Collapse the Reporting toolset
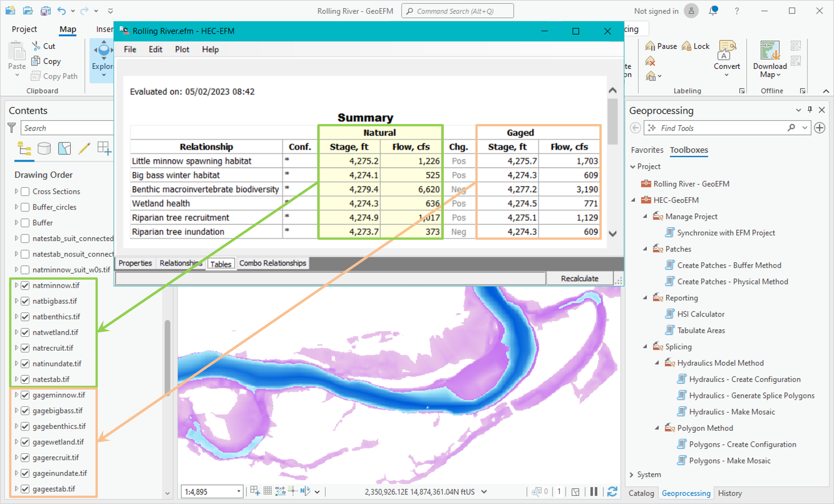This screenshot has height=504, width=834. click(x=645, y=298)
